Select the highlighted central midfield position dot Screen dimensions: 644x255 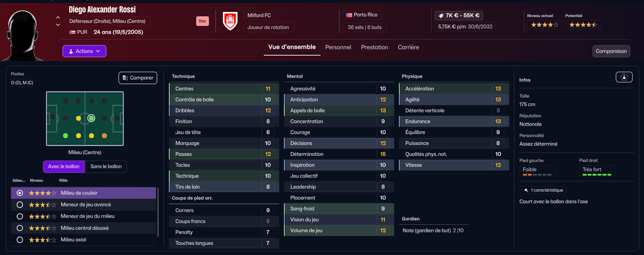click(91, 118)
